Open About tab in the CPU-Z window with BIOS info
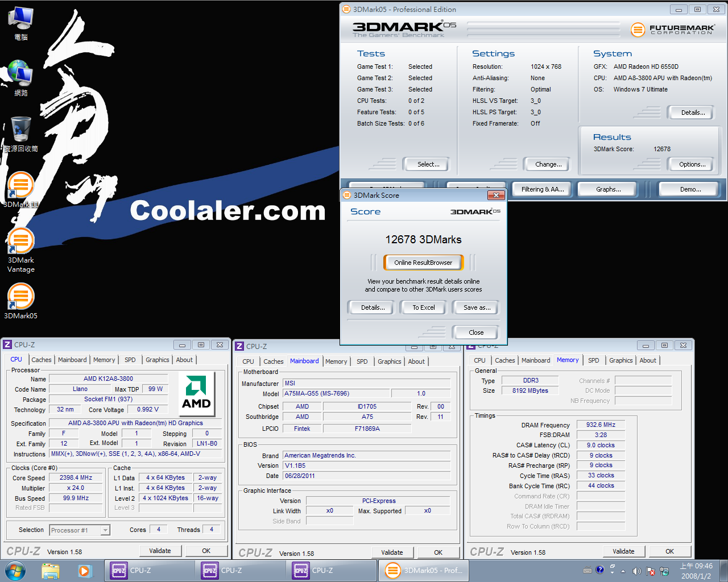 [x=416, y=361]
